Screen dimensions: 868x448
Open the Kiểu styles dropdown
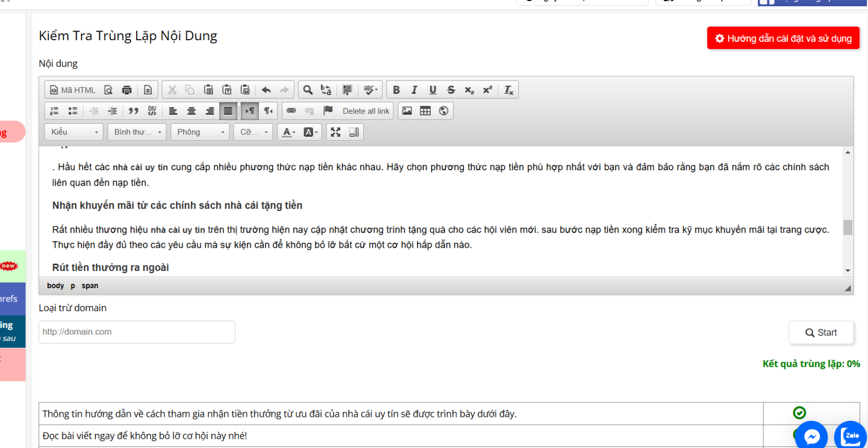(74, 132)
